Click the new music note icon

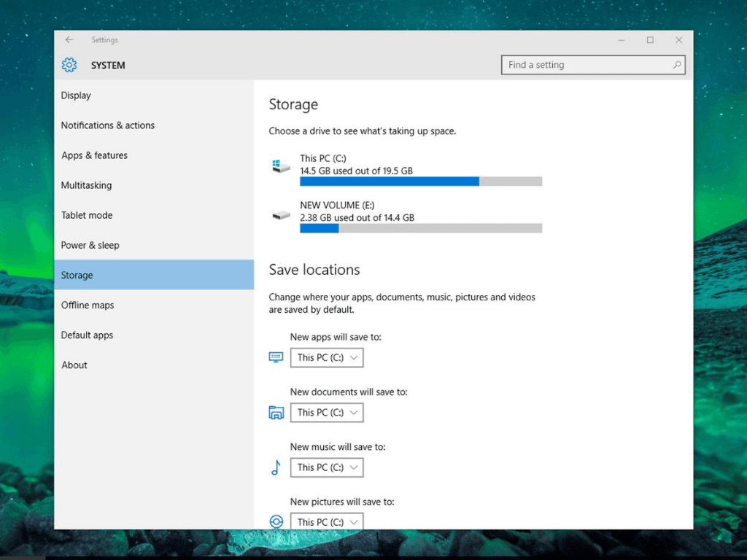pos(276,467)
